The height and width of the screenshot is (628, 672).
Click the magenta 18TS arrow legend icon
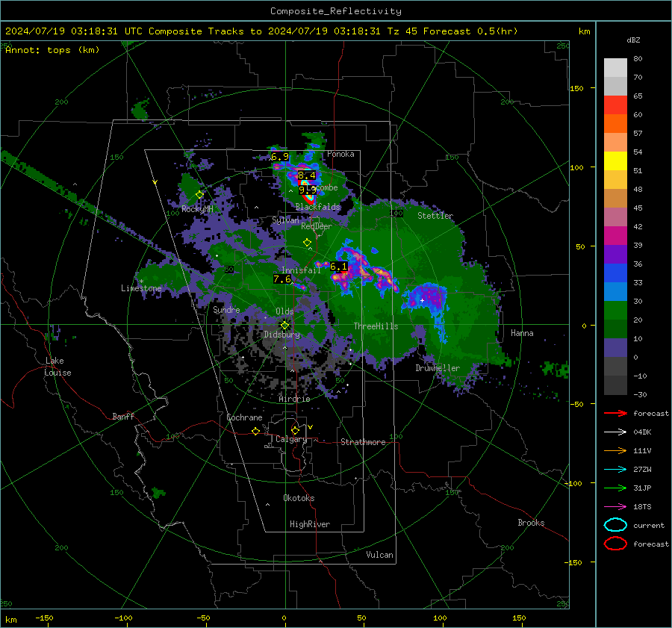pyautogui.click(x=615, y=507)
